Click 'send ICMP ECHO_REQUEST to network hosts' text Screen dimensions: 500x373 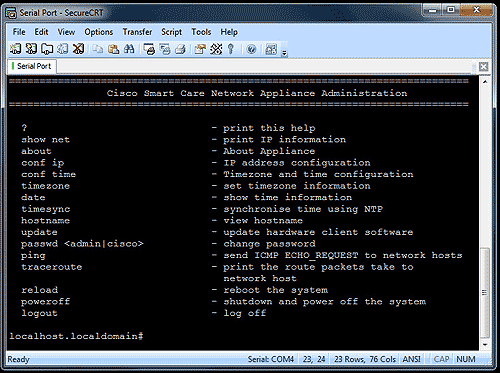pos(343,256)
